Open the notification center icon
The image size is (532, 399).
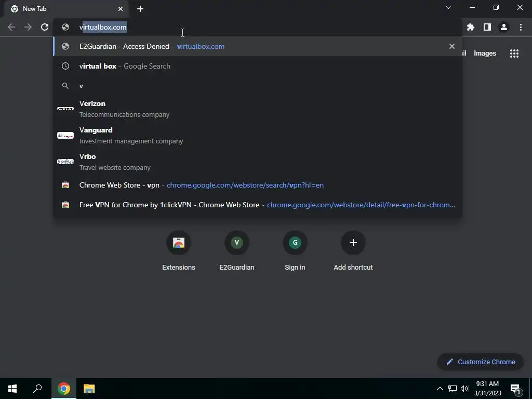pos(515,389)
